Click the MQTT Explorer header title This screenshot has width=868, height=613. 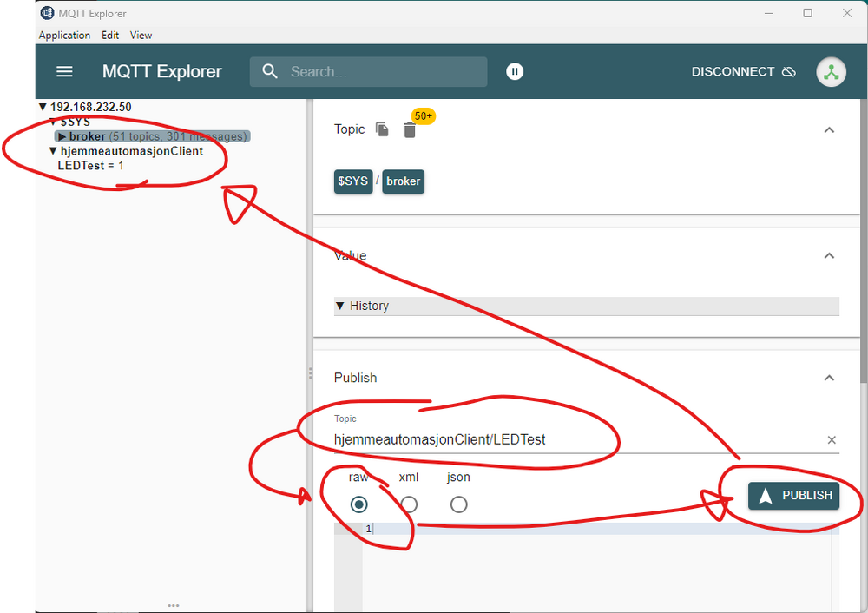coord(161,71)
